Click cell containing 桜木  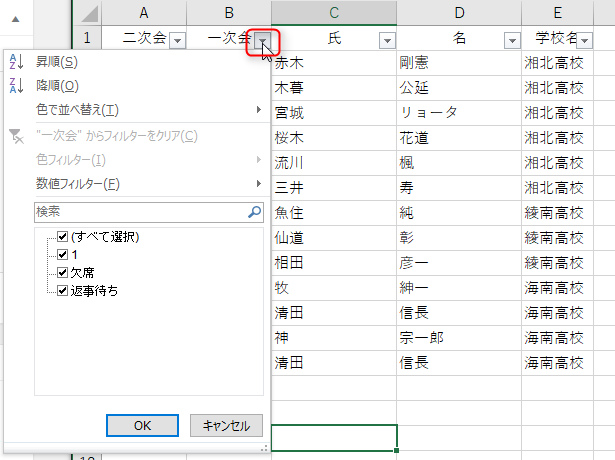click(x=334, y=138)
